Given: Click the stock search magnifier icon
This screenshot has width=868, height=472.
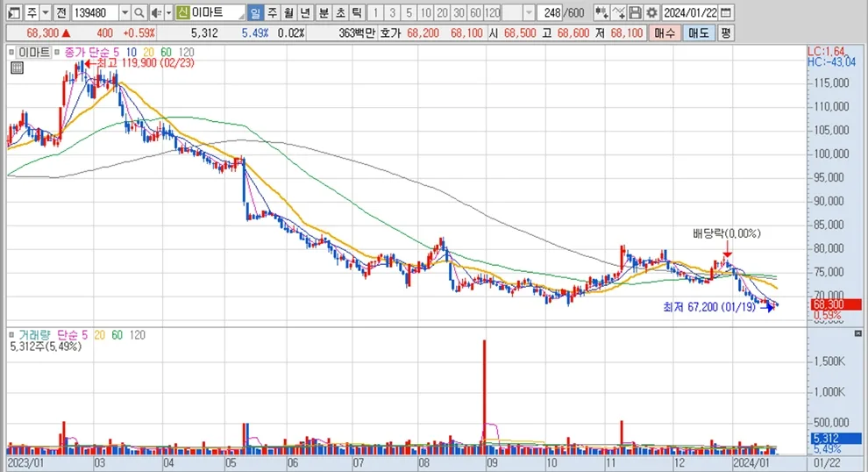Looking at the screenshot, I should [x=139, y=13].
